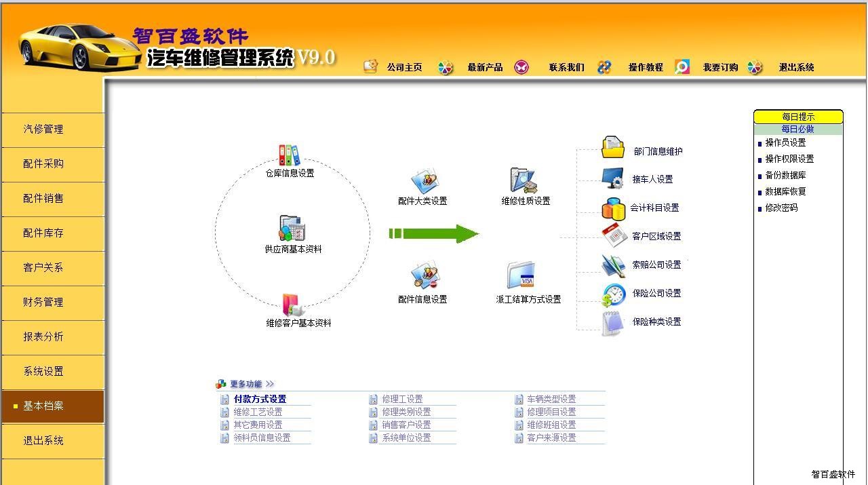Open 维修班组设置 link
Viewport: 868px width, 485px height.
551,425
